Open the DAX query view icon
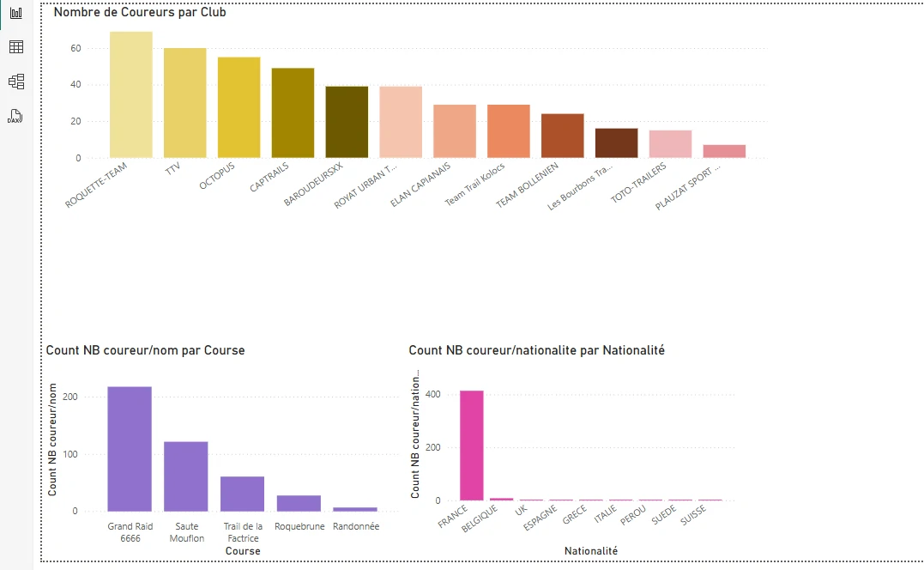The image size is (924, 570). 15,116
